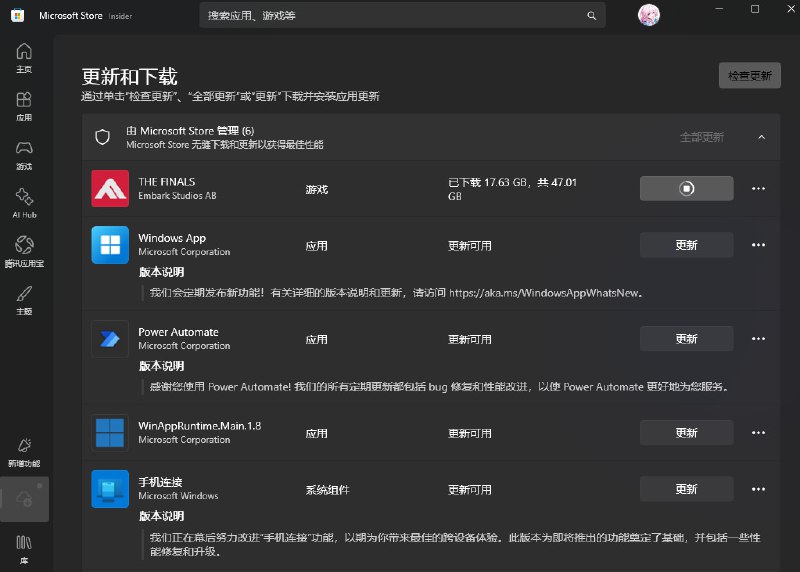Image resolution: width=800 pixels, height=572 pixels.
Task: Click WinAppRuntime.Main.1.8 title text
Action: click(x=199, y=426)
